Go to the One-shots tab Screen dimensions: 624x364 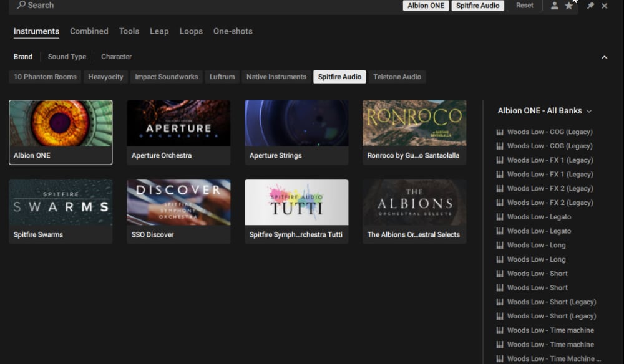(x=233, y=31)
